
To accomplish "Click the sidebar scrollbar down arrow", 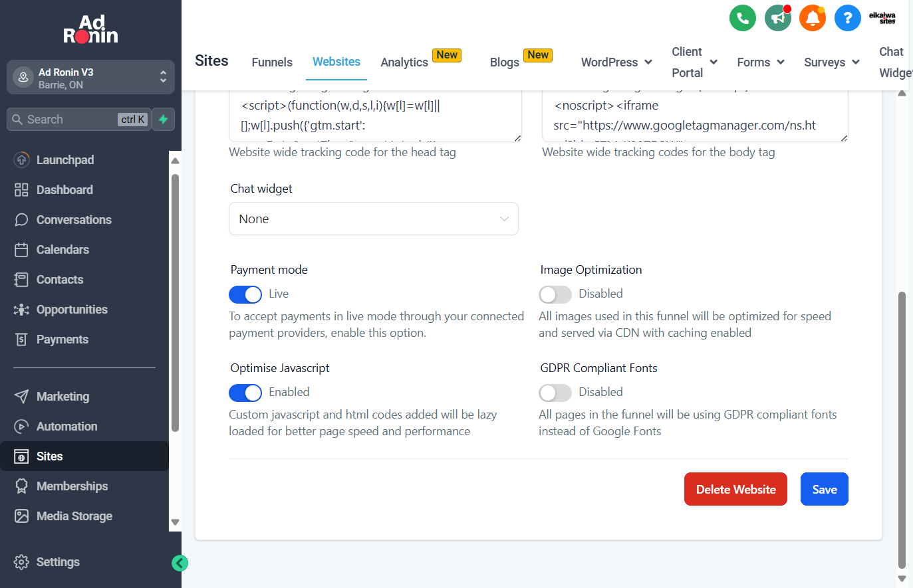I will tap(176, 522).
